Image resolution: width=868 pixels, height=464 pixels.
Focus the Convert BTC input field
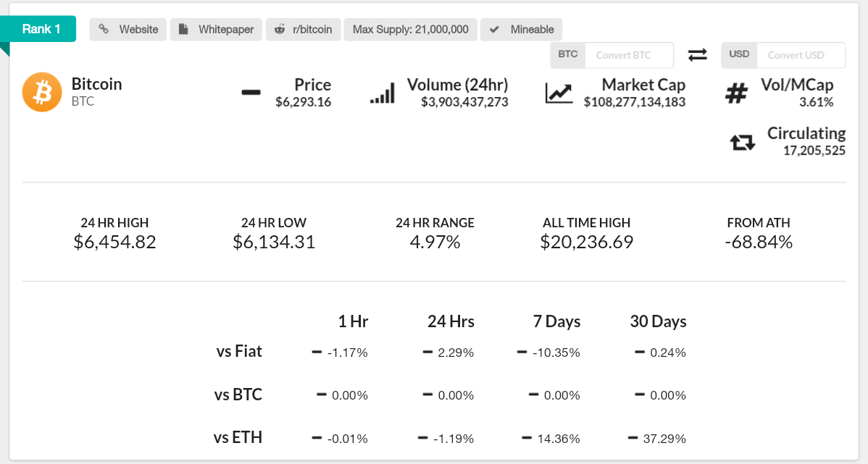629,55
